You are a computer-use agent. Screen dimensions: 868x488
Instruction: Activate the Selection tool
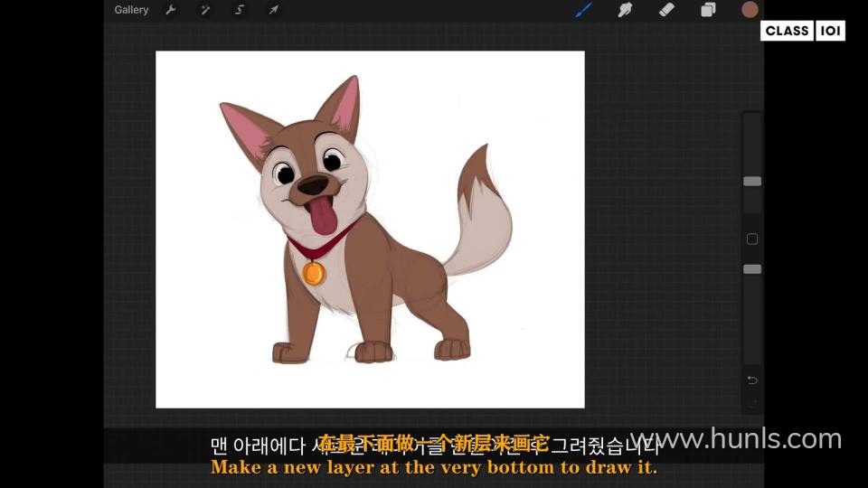click(239, 10)
